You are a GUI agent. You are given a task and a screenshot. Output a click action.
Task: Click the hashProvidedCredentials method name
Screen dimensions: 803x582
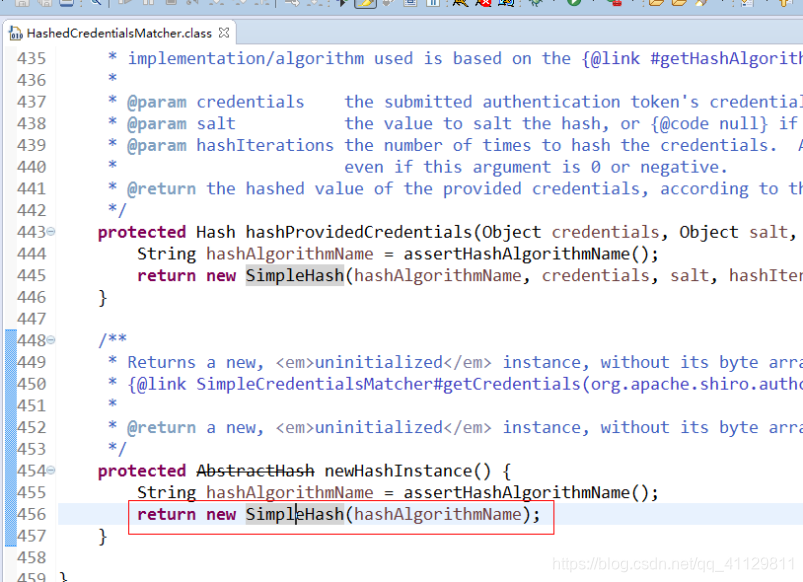pos(358,232)
